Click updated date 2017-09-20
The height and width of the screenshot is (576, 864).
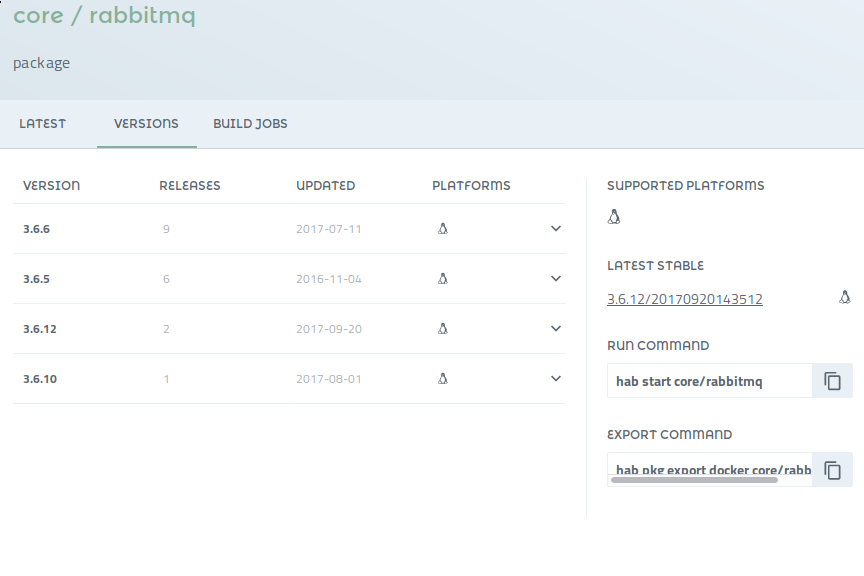click(x=328, y=329)
